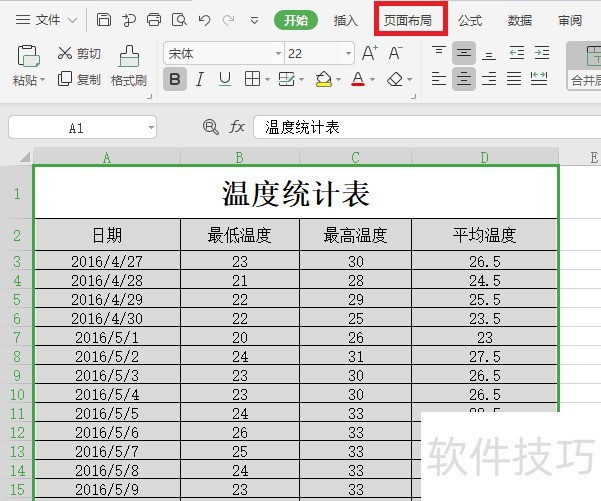Viewport: 601px width, 501px height.
Task: Click the cell 2016/4/30
Action: pyautogui.click(x=107, y=318)
